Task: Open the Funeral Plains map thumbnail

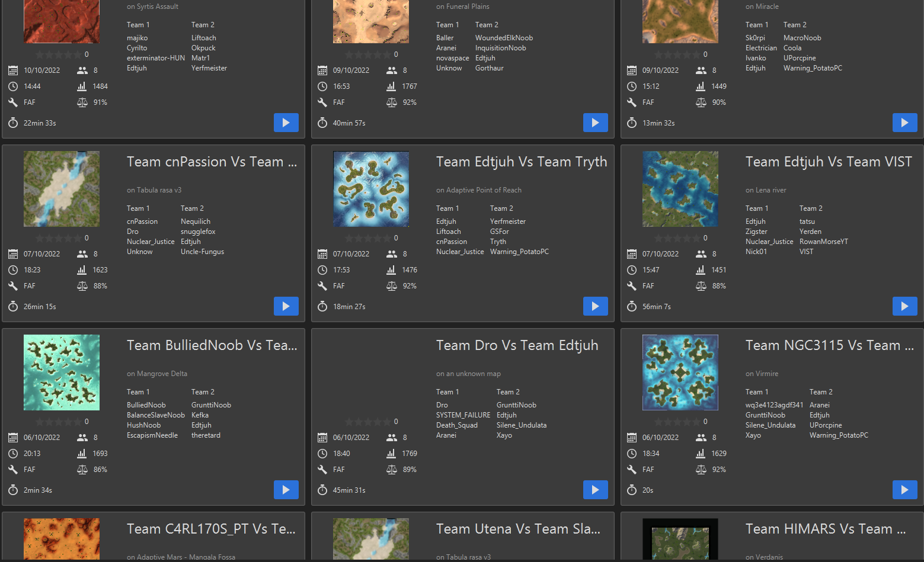Action: [371, 21]
